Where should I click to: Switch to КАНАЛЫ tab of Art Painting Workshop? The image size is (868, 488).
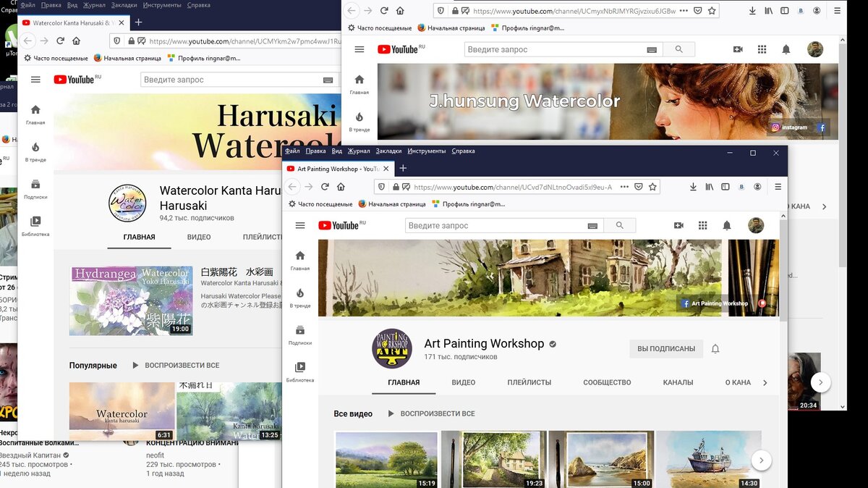pyautogui.click(x=678, y=382)
